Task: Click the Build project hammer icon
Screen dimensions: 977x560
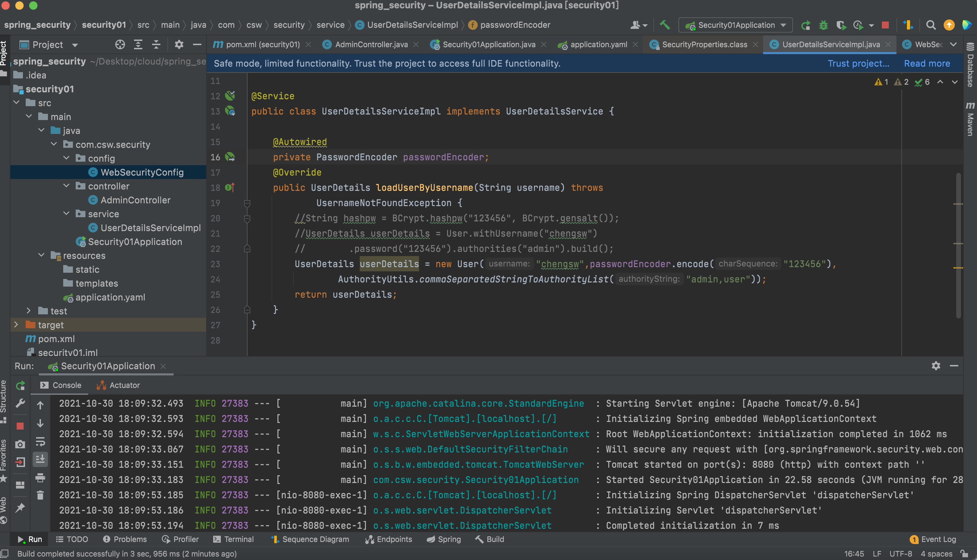Action: (665, 25)
